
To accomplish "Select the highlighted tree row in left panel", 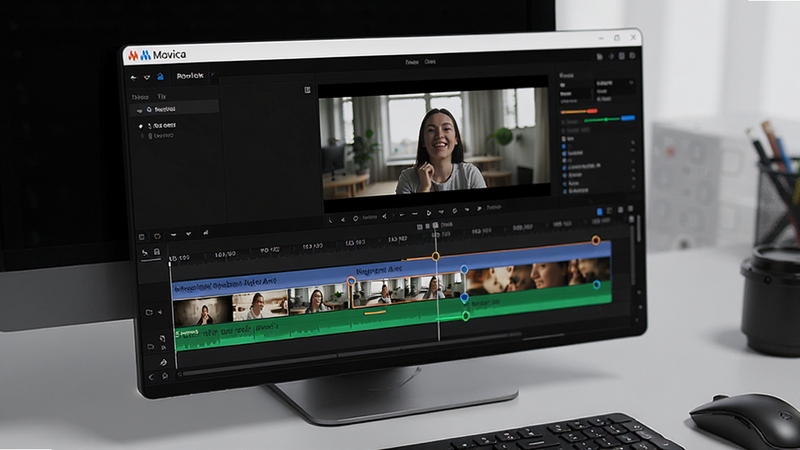I will (x=176, y=109).
